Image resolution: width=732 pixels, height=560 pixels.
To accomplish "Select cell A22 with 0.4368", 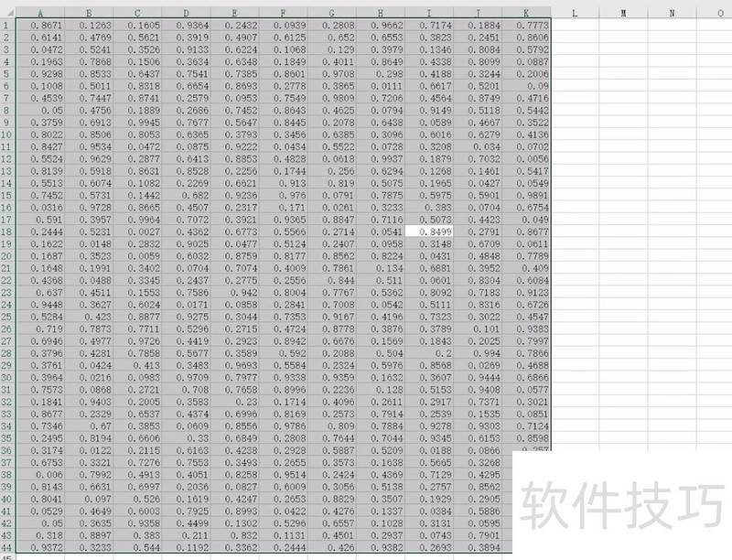I will [40, 280].
